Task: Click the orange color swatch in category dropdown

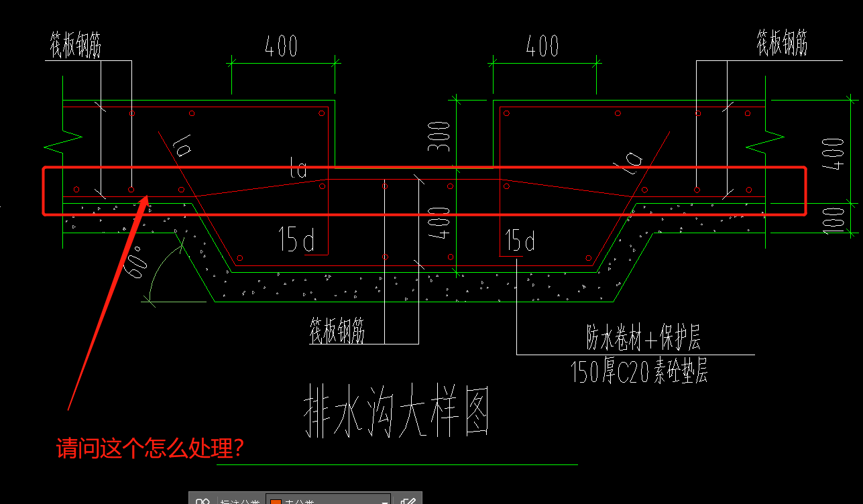Action: pyautogui.click(x=276, y=501)
